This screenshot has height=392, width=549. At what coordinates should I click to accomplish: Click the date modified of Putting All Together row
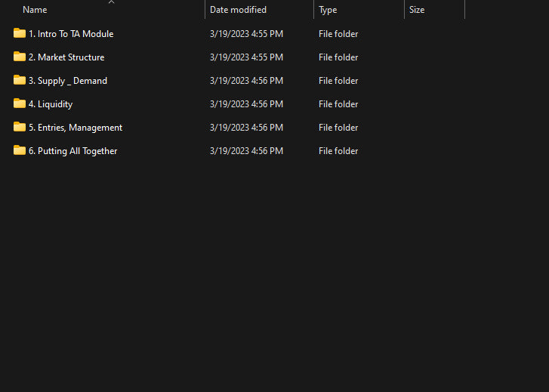coord(246,151)
